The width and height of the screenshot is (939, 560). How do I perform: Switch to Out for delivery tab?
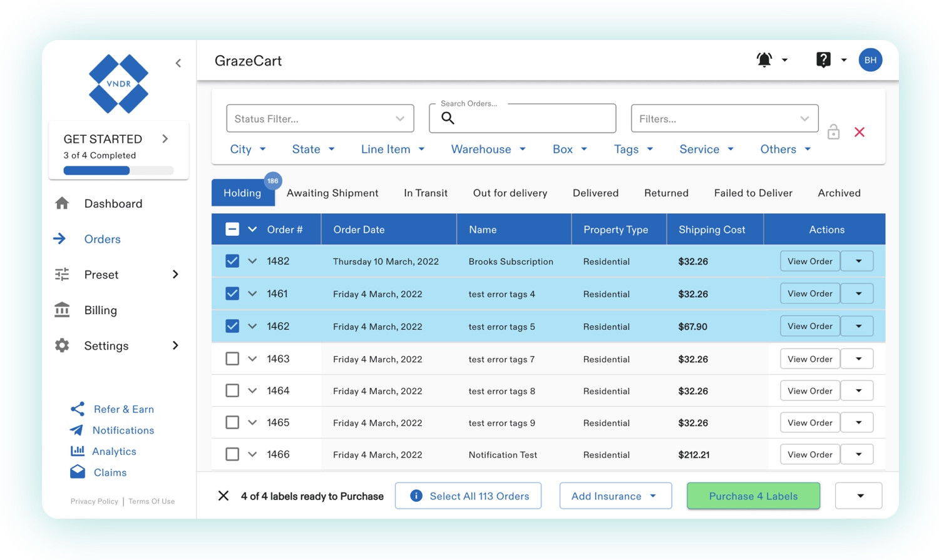click(510, 193)
